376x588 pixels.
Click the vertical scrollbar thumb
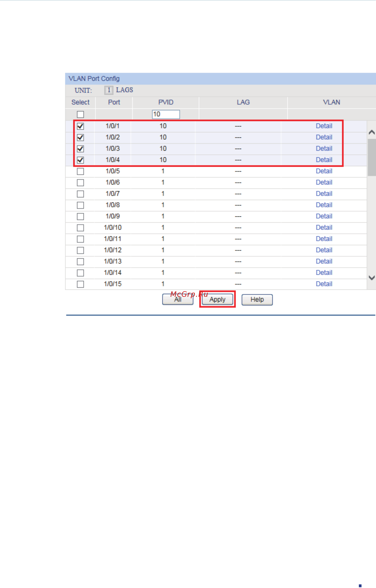tap(372, 158)
